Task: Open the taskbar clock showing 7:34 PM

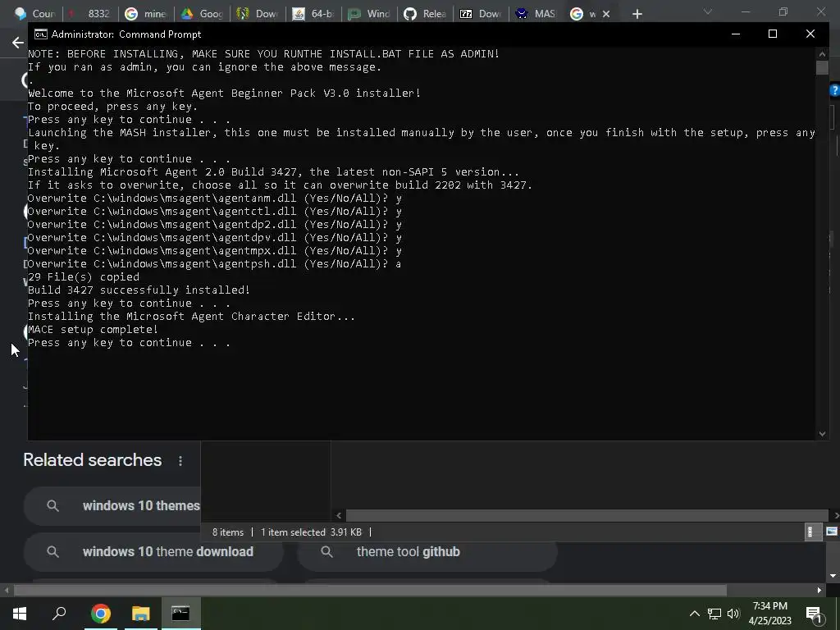Action: [769, 614]
